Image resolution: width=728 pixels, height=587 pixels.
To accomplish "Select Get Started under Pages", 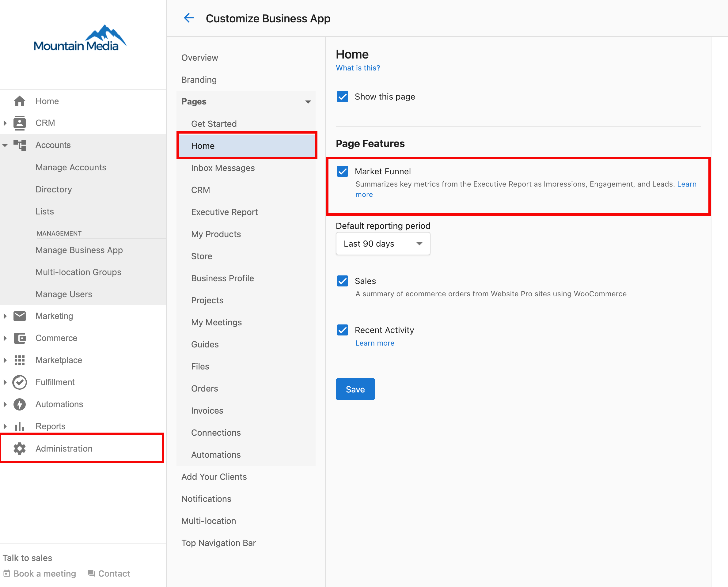I will (214, 124).
